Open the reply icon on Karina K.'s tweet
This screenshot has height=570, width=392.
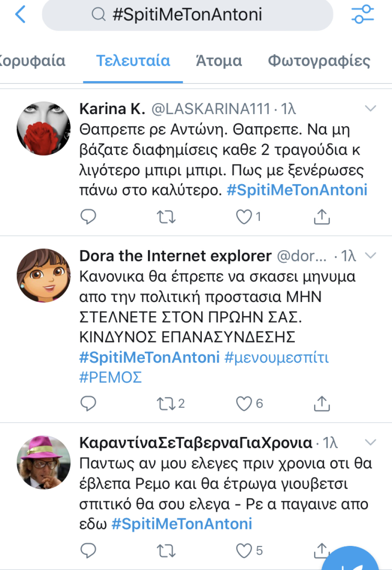click(x=88, y=217)
